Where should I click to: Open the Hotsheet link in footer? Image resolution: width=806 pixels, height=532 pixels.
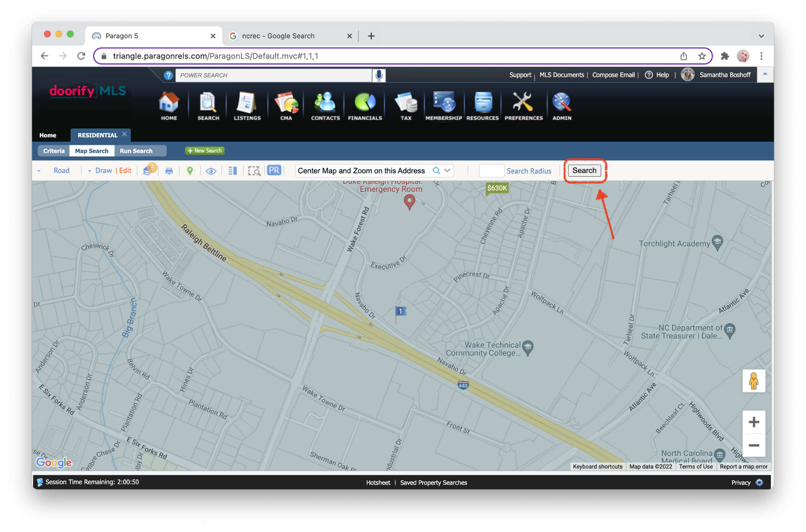click(378, 482)
